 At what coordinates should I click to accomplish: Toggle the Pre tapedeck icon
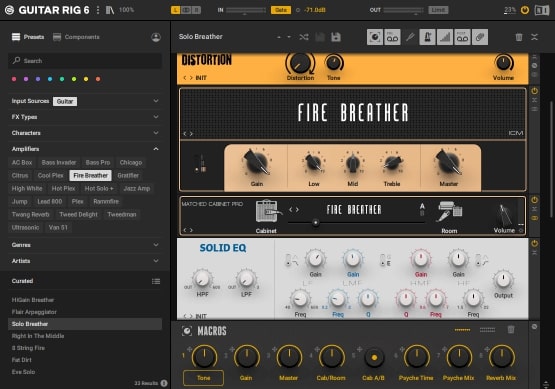tap(392, 37)
